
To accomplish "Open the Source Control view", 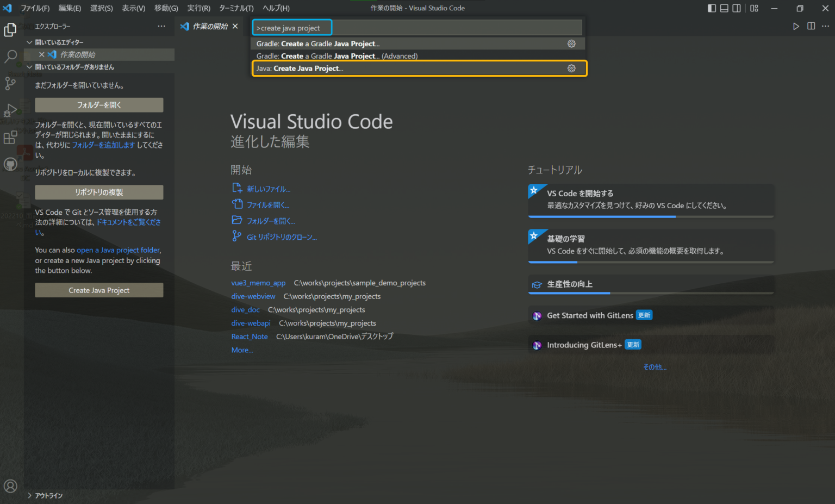I will 10,83.
